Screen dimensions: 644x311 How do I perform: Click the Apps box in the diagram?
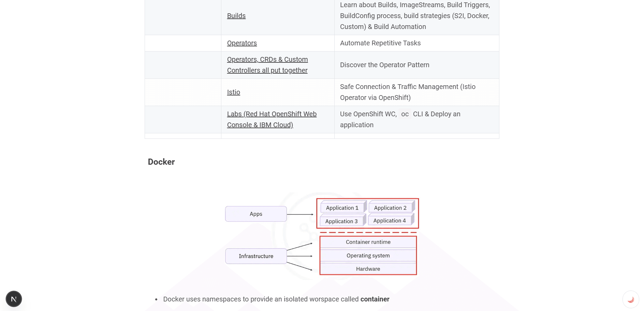[256, 214]
